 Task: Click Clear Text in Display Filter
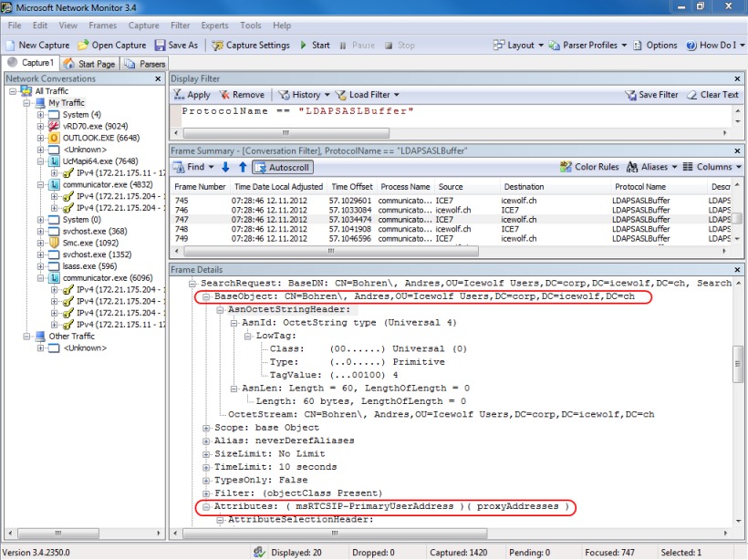[x=712, y=95]
